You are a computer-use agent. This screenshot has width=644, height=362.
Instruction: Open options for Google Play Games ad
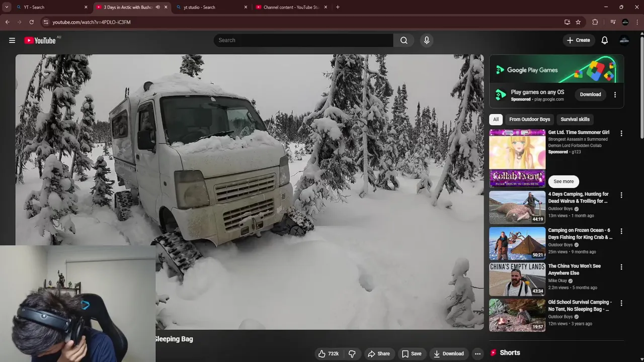click(615, 95)
